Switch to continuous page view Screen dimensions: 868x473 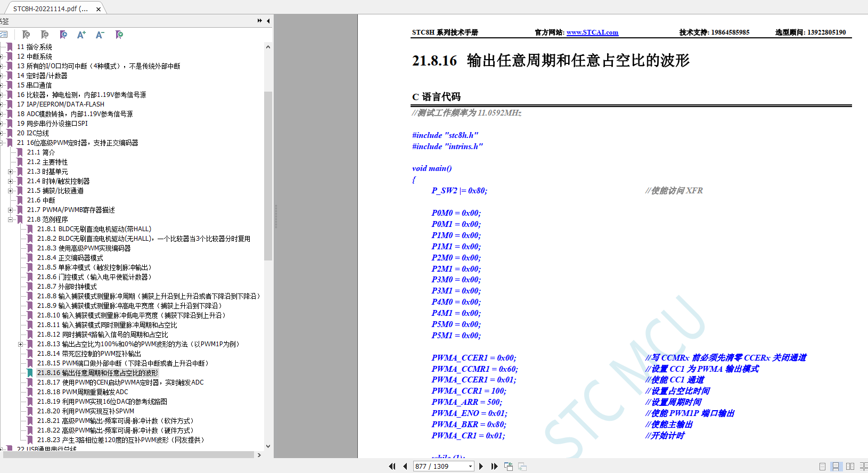point(836,466)
